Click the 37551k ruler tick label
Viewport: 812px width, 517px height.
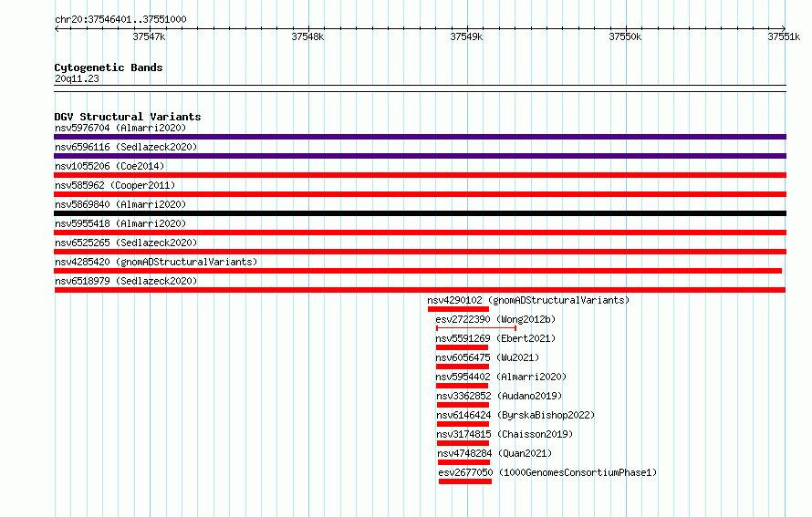[784, 36]
